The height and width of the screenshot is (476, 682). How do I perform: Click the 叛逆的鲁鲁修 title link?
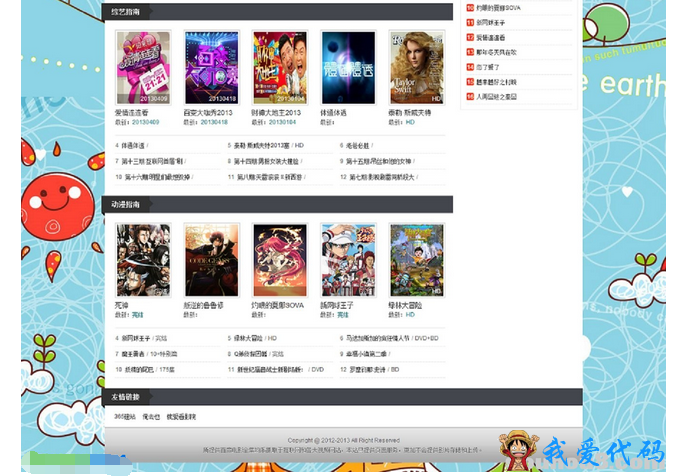point(204,305)
